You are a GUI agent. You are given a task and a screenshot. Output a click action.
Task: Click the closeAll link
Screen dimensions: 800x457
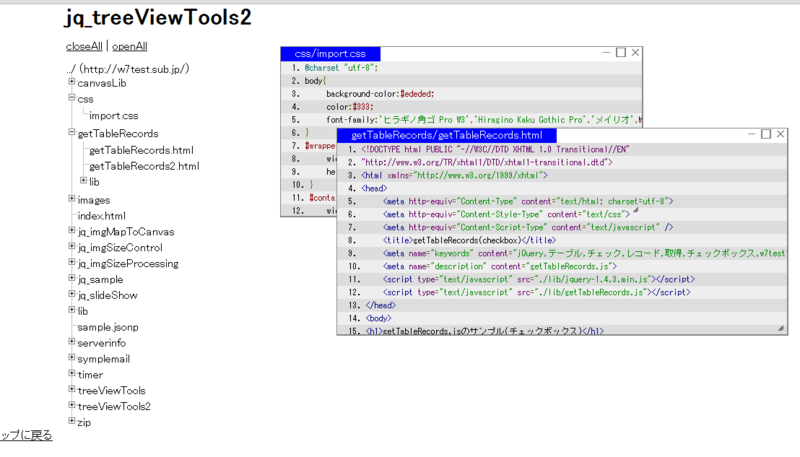(x=84, y=46)
